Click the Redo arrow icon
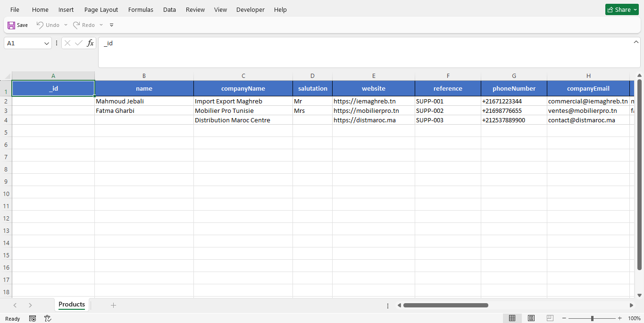Viewport: 644px width, 323px height. (76, 25)
